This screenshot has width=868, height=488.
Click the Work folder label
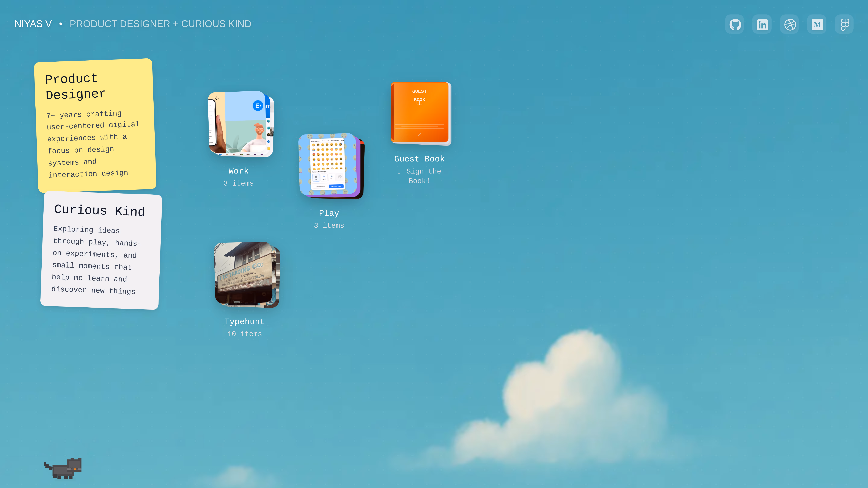pos(239,171)
